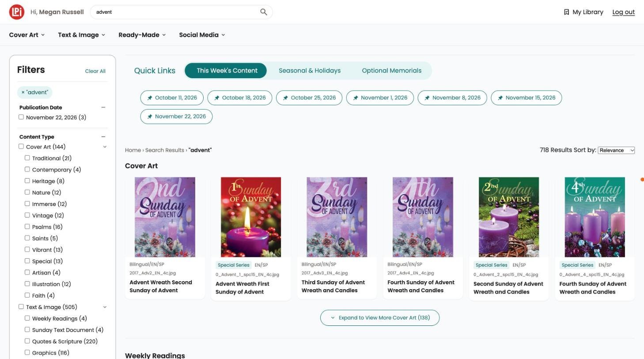Click the pin icon on November 15, 2026
The height and width of the screenshot is (359, 644).
click(500, 98)
